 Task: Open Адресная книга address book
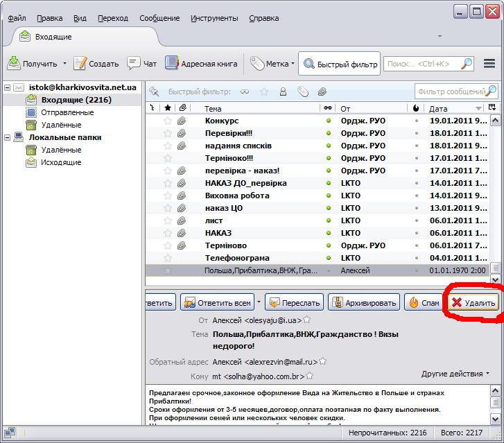tap(201, 64)
